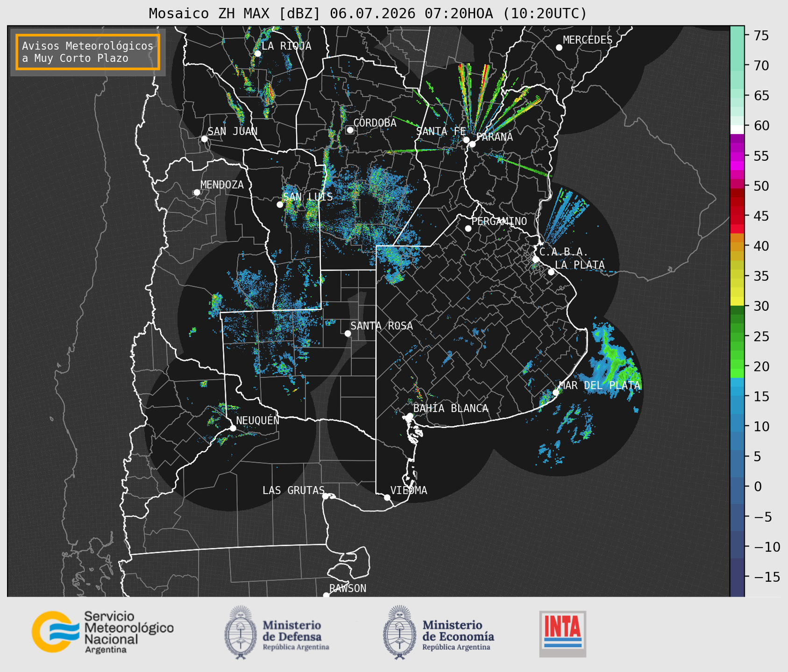Click the 60 dBZ white color band

737,129
